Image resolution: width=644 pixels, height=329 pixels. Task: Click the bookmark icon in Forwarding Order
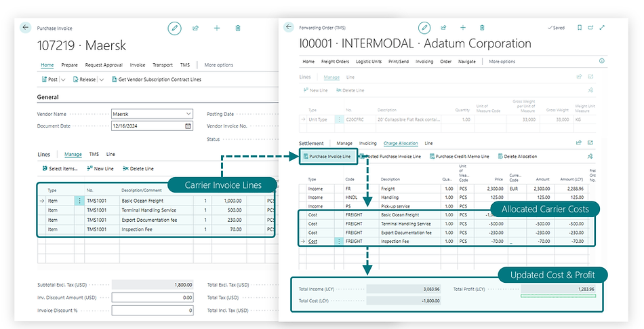point(580,28)
